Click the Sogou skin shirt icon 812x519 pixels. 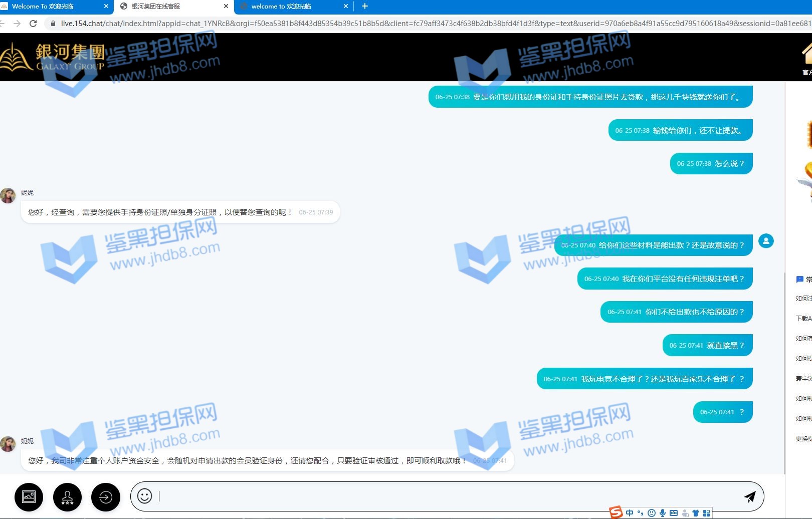(x=696, y=513)
